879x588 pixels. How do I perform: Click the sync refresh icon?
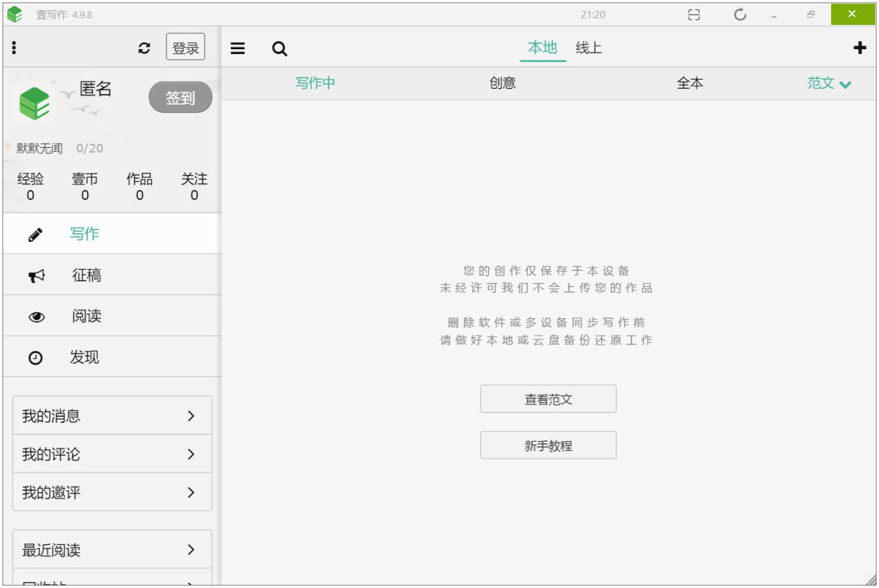point(144,48)
